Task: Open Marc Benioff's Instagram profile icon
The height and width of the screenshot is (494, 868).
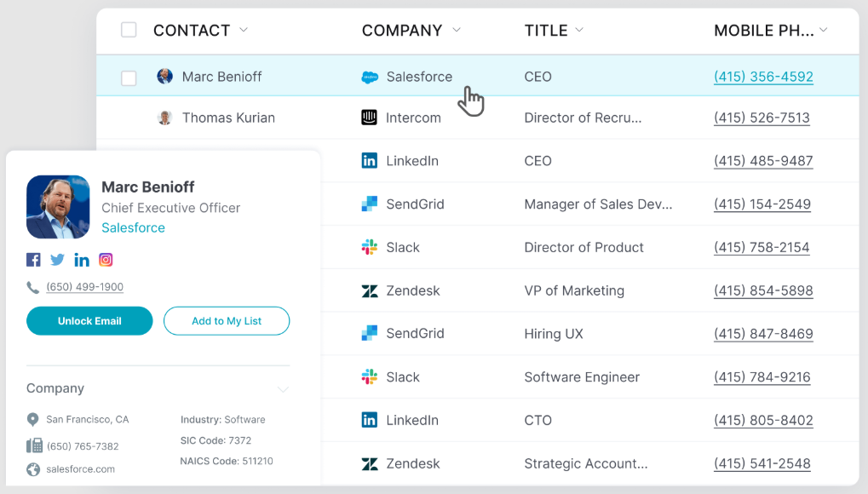Action: click(x=106, y=260)
